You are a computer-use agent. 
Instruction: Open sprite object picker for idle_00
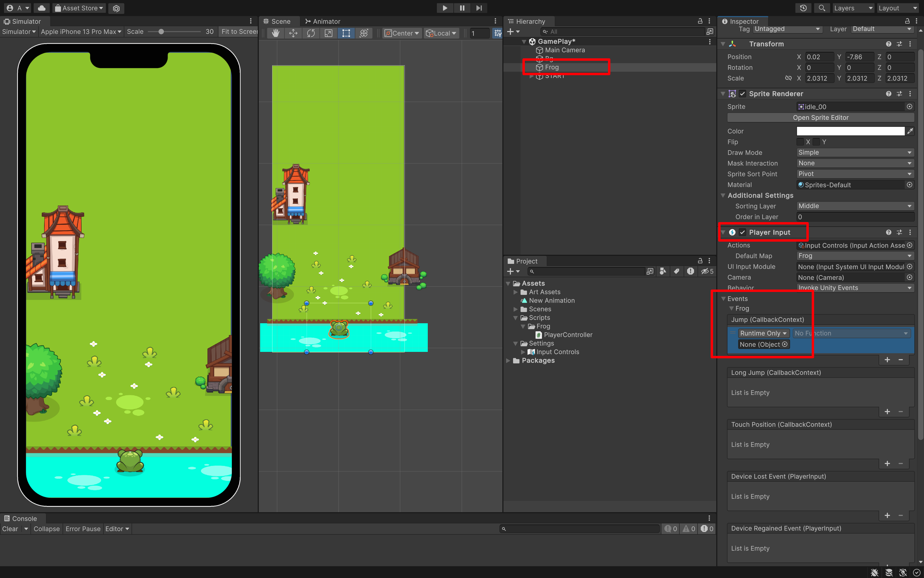tap(910, 107)
